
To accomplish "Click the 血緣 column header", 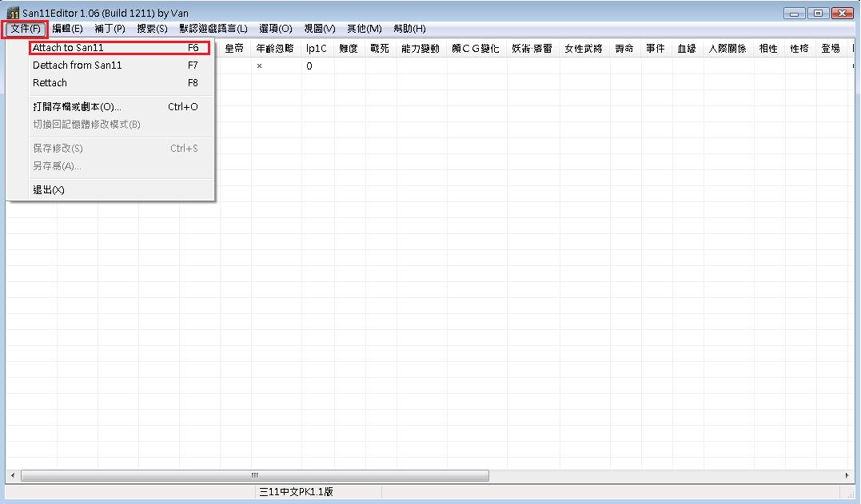I will pyautogui.click(x=688, y=49).
